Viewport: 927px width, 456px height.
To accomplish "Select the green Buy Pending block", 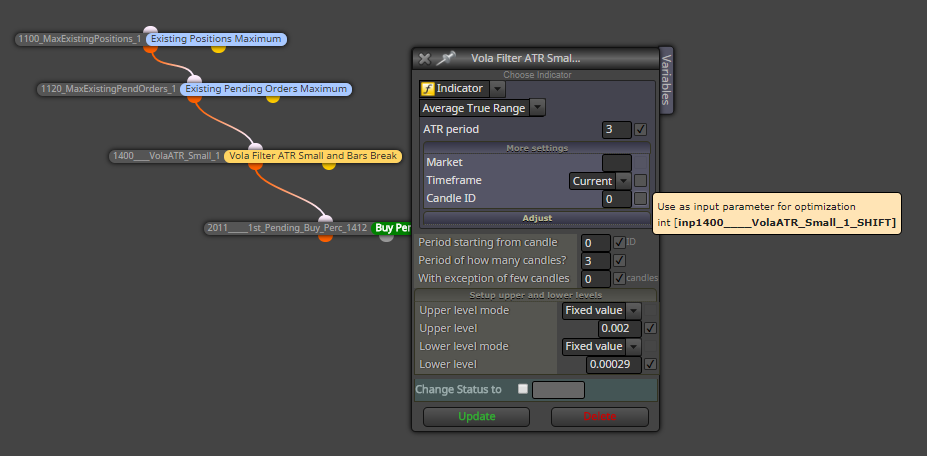I will point(392,228).
